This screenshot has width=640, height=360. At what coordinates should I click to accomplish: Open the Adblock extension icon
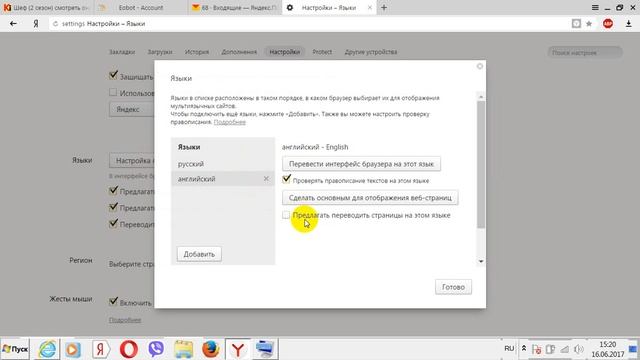click(608, 24)
